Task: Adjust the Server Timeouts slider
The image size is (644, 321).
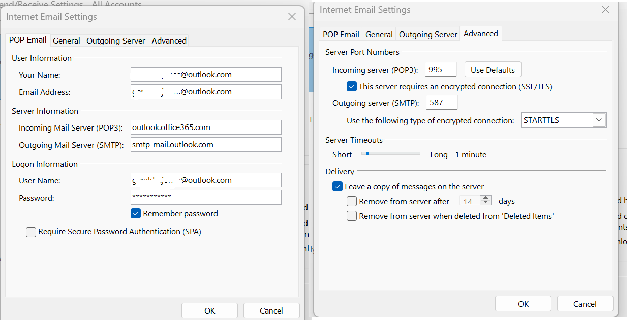Action: 366,152
